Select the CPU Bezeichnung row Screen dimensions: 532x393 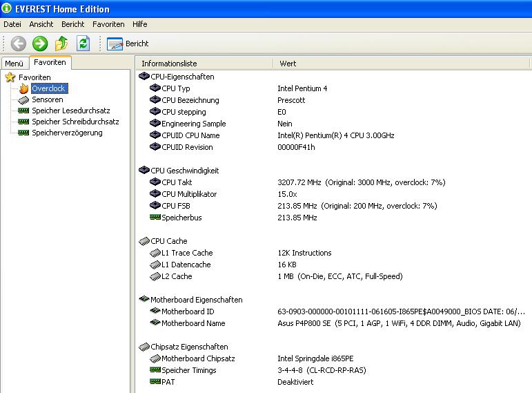click(334, 100)
